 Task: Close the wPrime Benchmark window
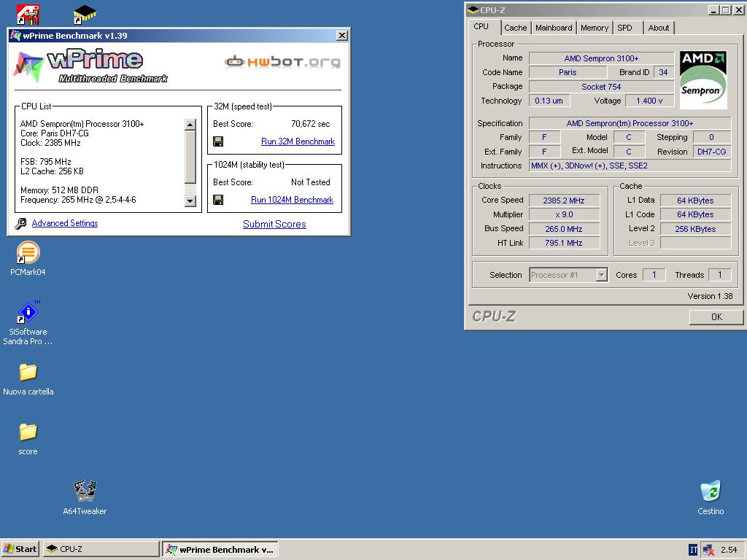(342, 36)
